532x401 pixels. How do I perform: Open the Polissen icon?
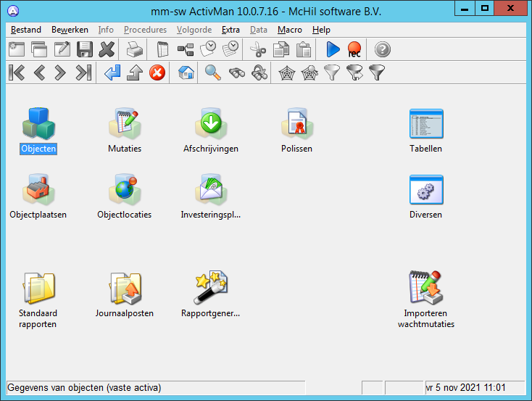tap(297, 123)
